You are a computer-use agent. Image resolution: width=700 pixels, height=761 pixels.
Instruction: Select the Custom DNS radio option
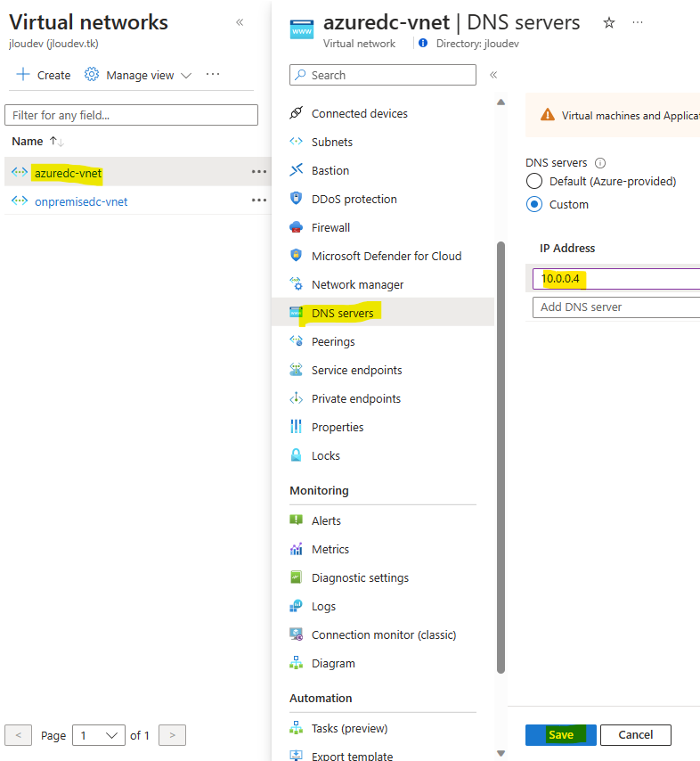534,204
